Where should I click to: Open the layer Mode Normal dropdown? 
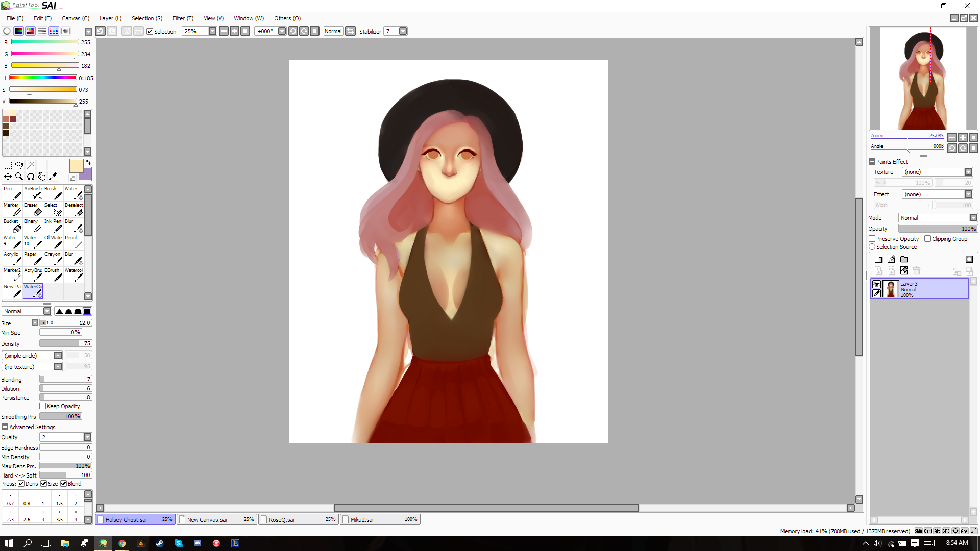click(x=973, y=218)
